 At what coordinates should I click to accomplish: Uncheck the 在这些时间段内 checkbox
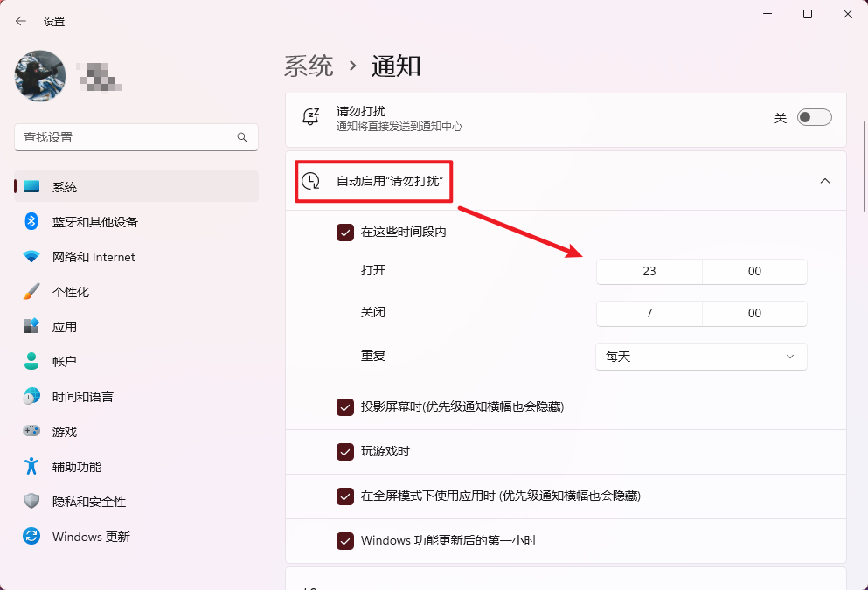[x=345, y=233]
